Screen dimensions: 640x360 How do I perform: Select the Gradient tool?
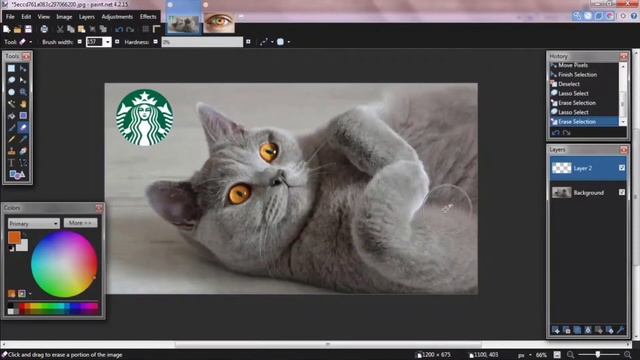click(x=23, y=116)
